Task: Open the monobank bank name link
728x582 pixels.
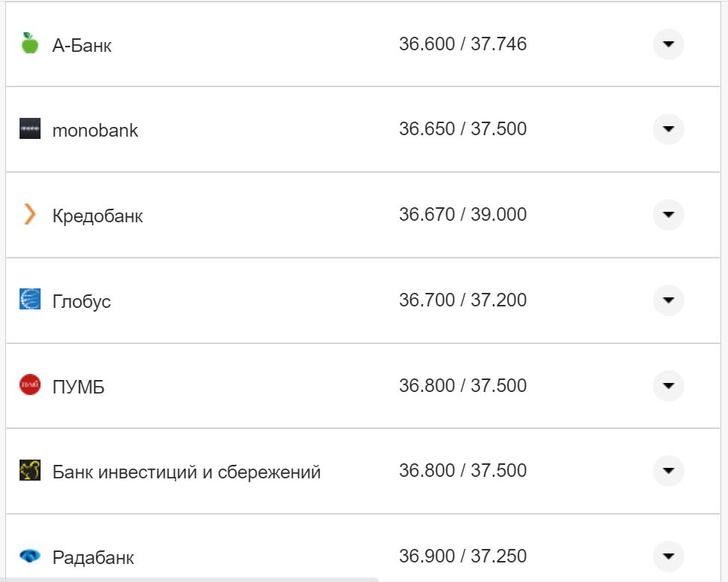Action: click(95, 131)
